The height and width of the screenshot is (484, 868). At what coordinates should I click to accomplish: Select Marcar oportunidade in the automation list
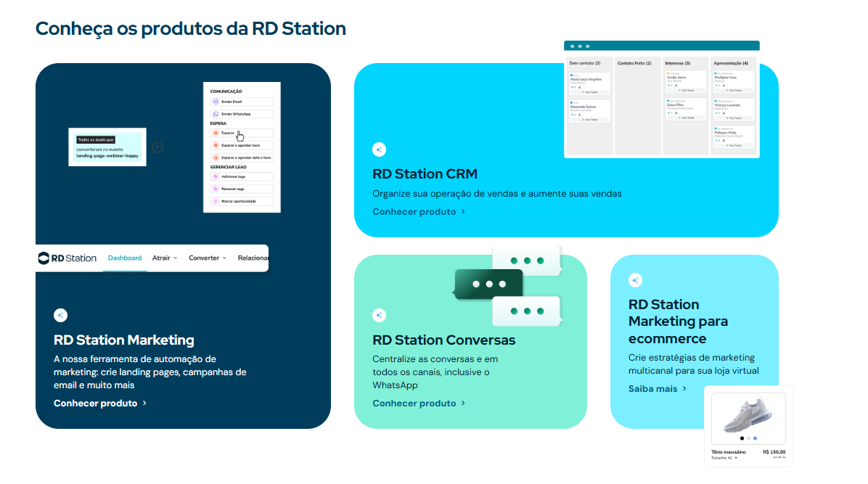242,201
